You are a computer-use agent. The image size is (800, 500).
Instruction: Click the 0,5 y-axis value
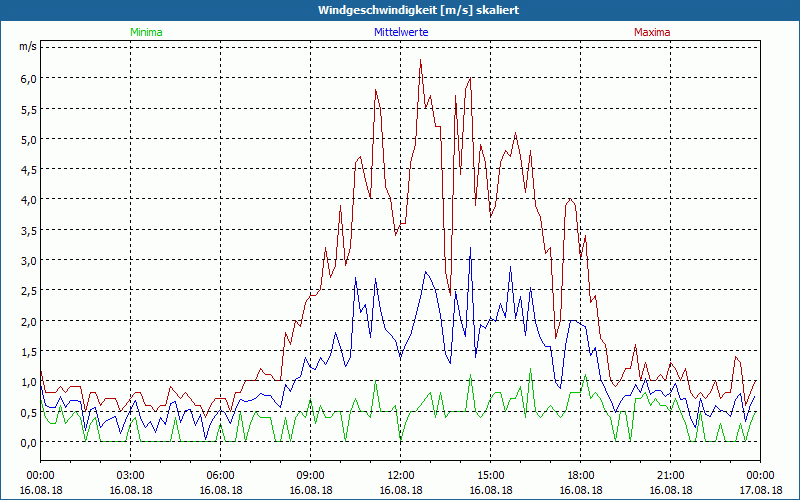[29, 412]
